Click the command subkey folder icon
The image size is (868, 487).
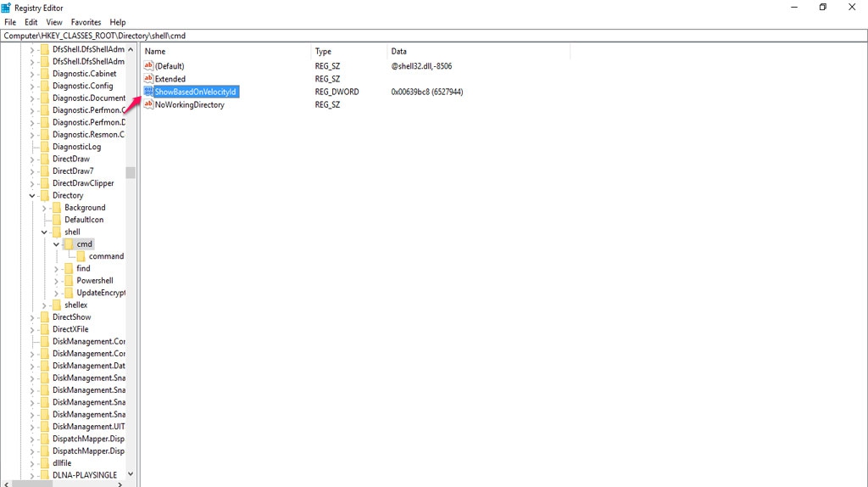coord(81,256)
